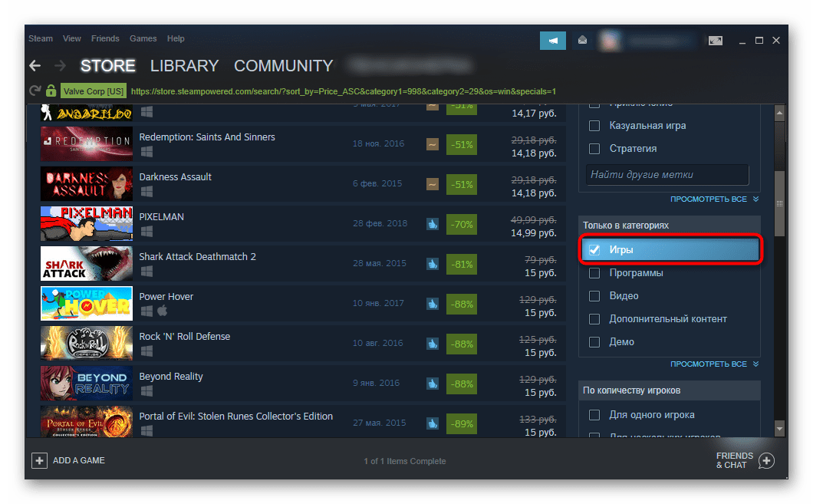Image resolution: width=813 pixels, height=504 pixels.
Task: Open the PIXELMAN game thumbnail
Action: click(87, 224)
